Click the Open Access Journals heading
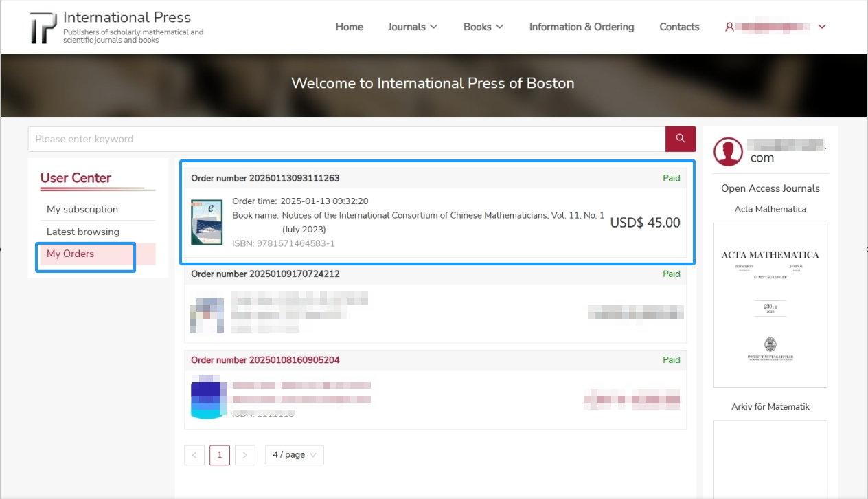The image size is (868, 499). 770,188
